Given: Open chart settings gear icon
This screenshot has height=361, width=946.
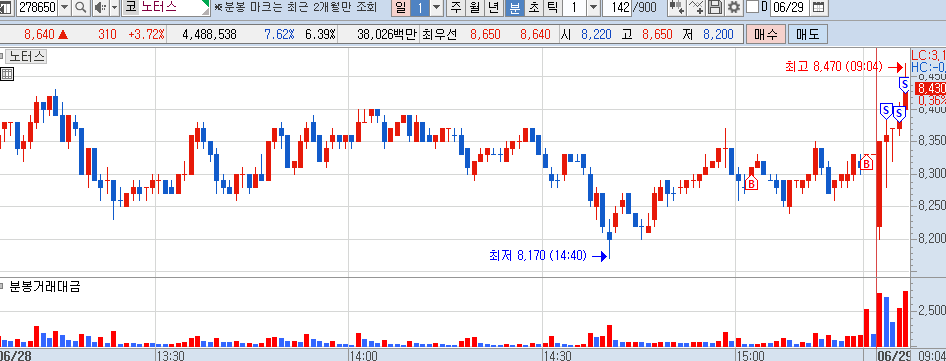Looking at the screenshot, I should (x=734, y=8).
